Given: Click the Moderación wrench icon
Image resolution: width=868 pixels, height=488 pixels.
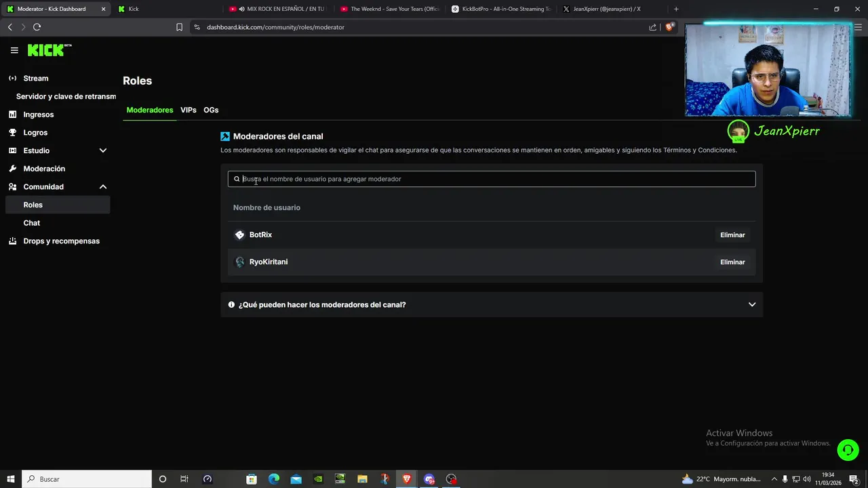Looking at the screenshot, I should pos(12,168).
